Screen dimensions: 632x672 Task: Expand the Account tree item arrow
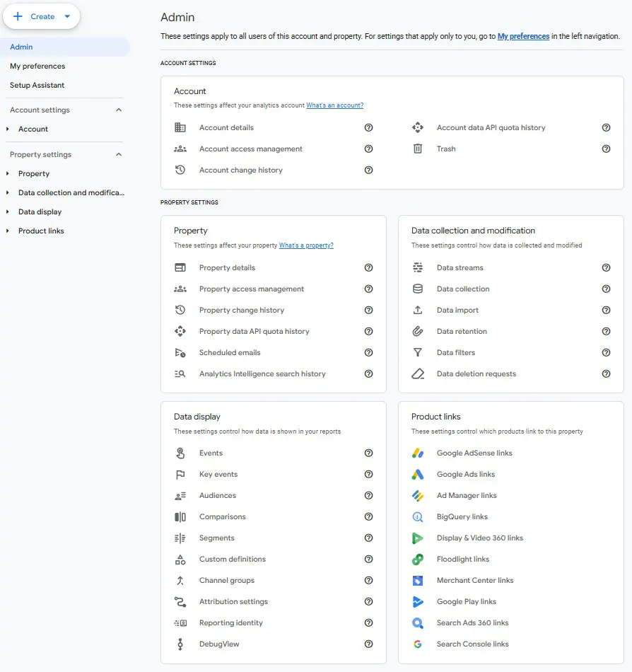point(7,129)
